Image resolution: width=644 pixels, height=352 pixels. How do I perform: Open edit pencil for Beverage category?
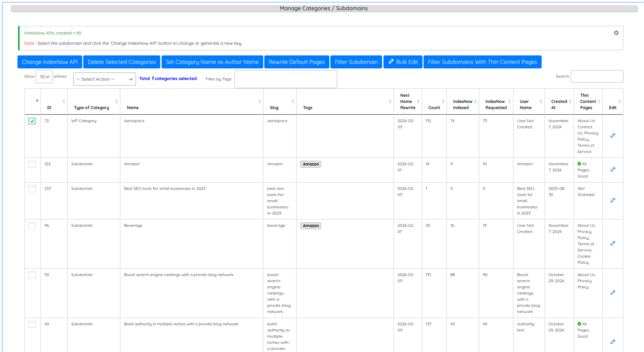[613, 244]
